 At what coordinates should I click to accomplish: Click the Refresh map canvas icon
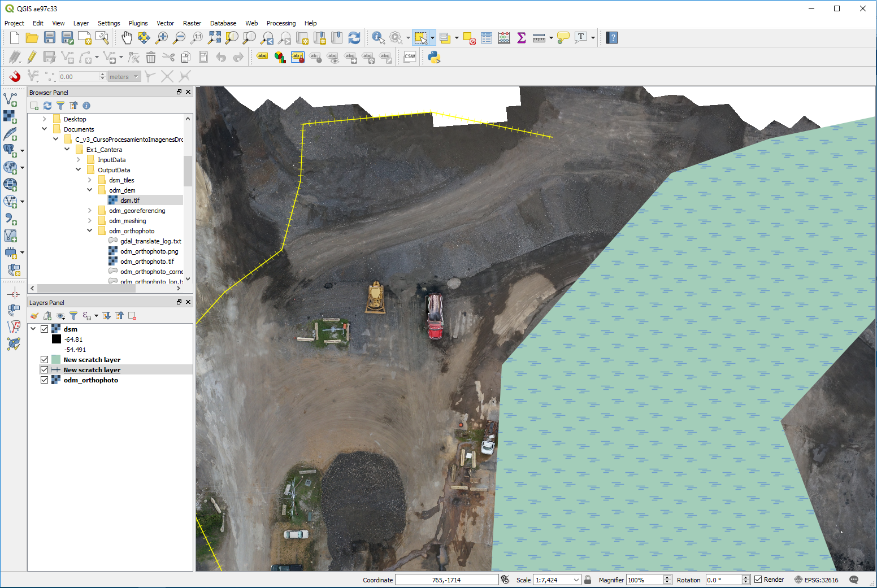point(354,38)
